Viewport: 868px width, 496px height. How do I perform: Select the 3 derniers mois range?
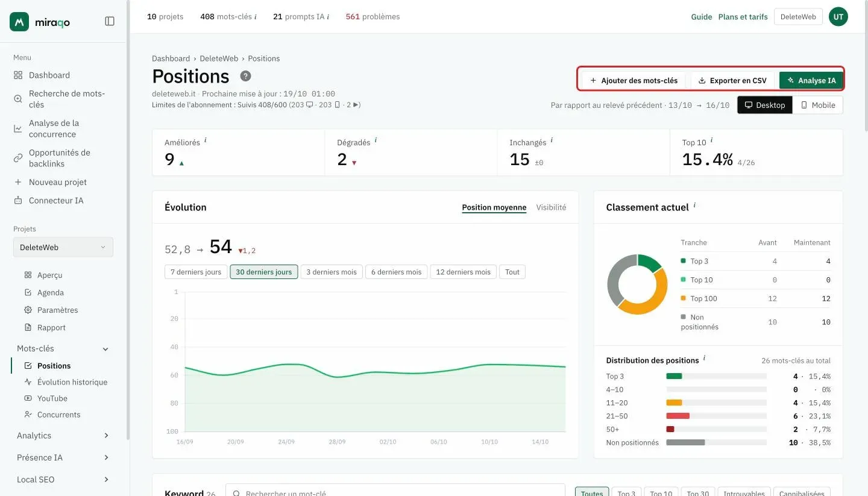[x=332, y=272]
